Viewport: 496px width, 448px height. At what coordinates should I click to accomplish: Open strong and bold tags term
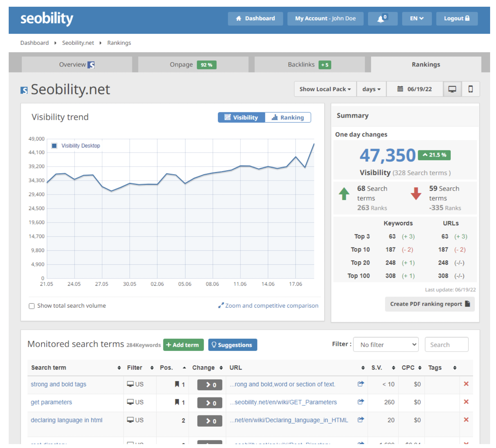click(58, 384)
